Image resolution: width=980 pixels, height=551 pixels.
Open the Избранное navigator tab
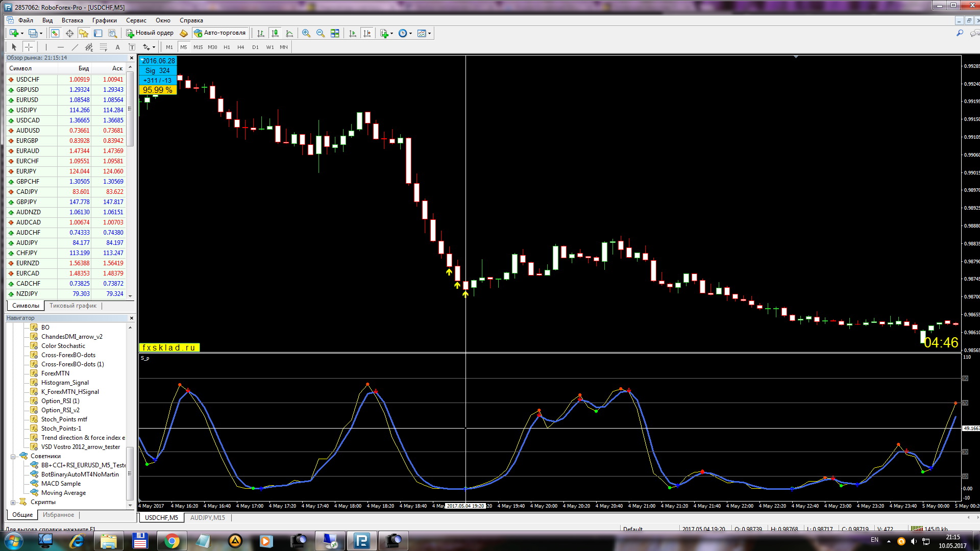[58, 515]
